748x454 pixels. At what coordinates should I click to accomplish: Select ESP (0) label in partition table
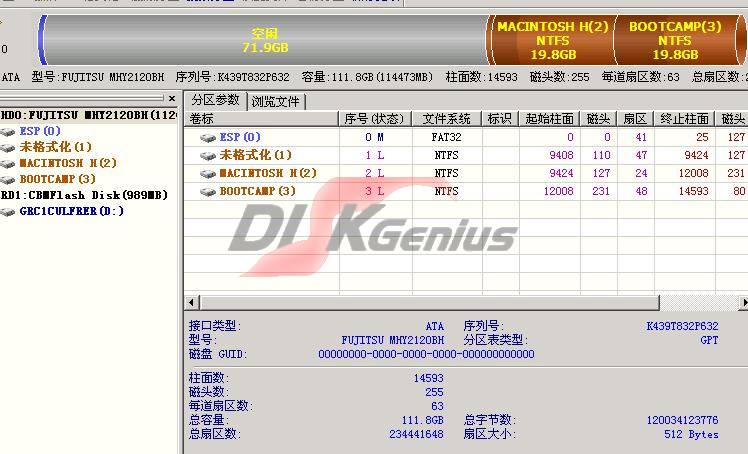240,137
